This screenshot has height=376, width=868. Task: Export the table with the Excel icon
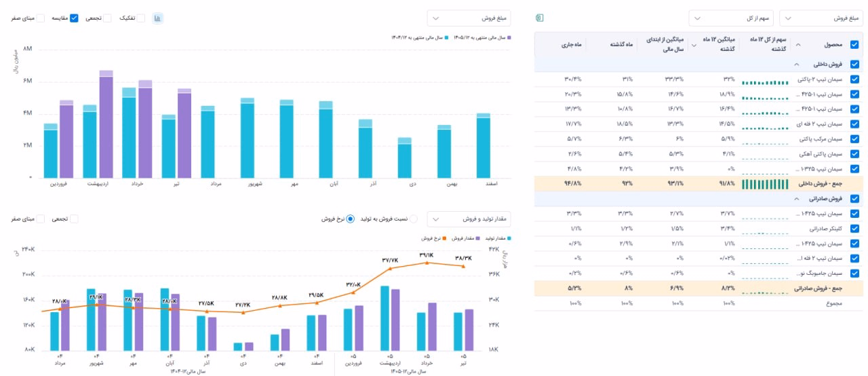[x=540, y=18]
